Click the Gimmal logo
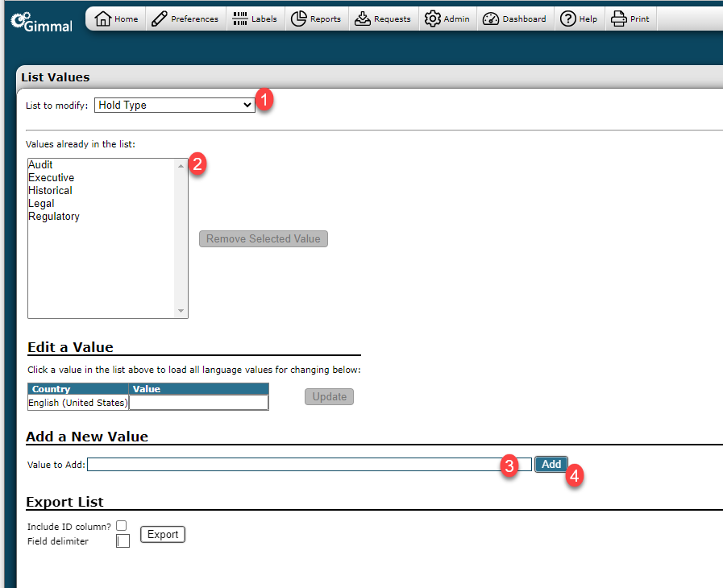The height and width of the screenshot is (588, 723). [x=41, y=21]
